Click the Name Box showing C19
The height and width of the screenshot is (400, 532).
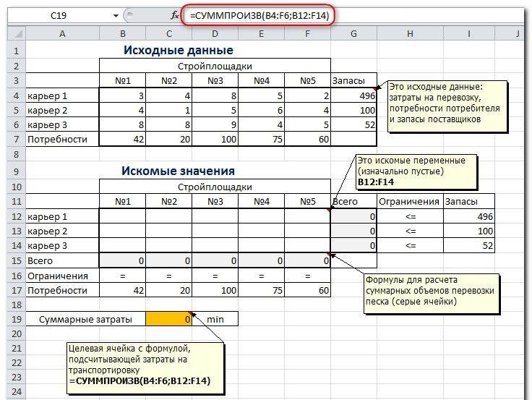(x=59, y=16)
